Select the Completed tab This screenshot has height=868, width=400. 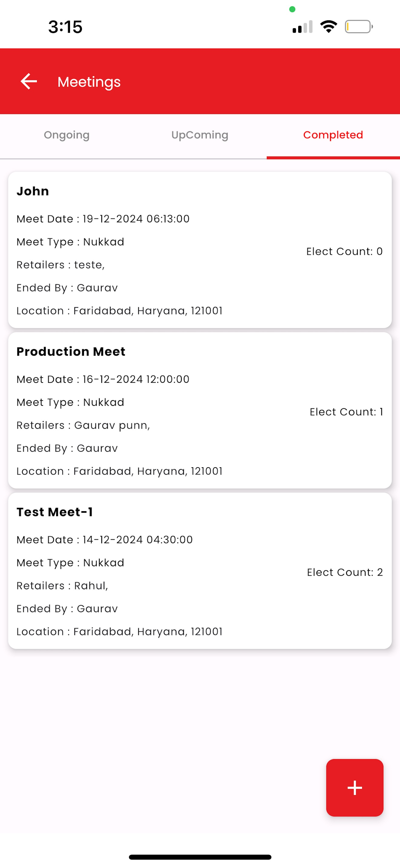pyautogui.click(x=333, y=136)
